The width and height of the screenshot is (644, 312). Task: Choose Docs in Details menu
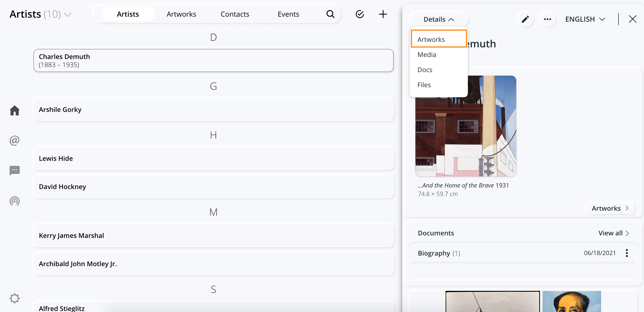439,70
